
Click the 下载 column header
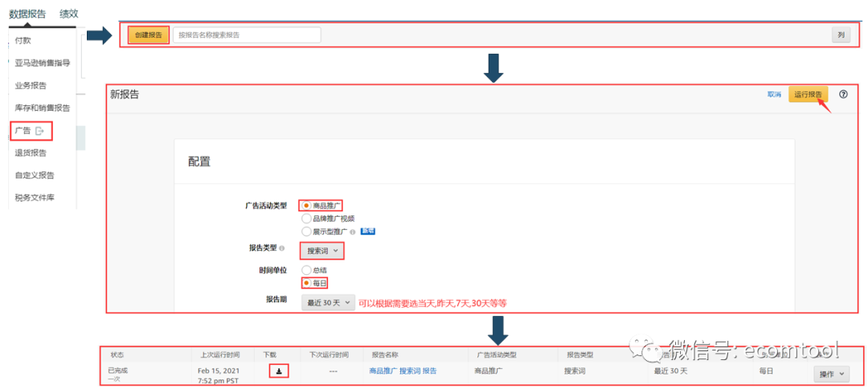269,354
